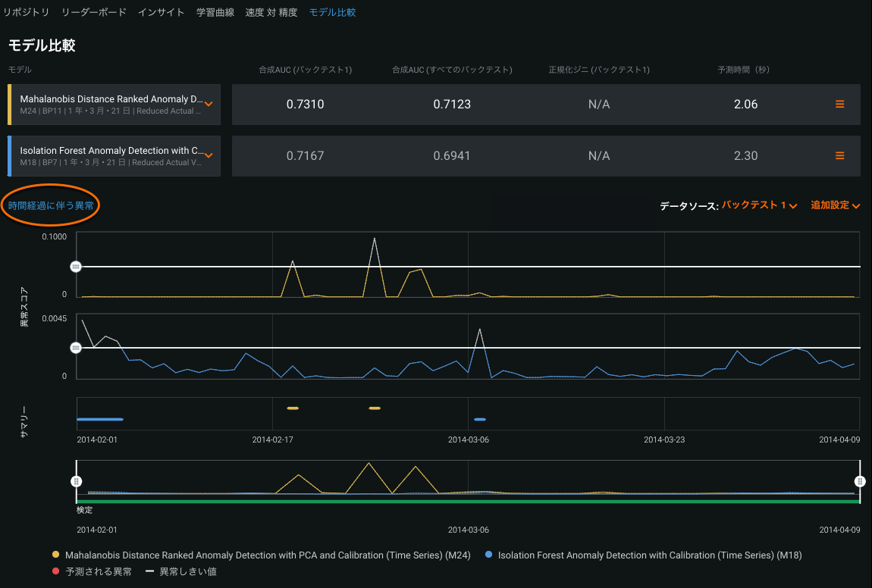
Task: Grab threshold handle on Mahalanobis chart
Action: point(76,267)
